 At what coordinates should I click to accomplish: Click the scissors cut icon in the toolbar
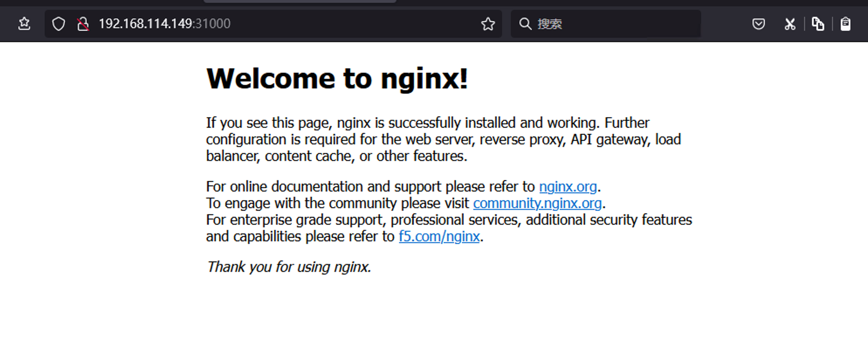(x=789, y=24)
